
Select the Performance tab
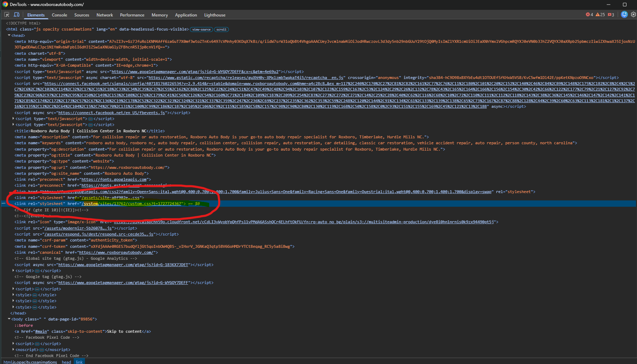point(132,15)
